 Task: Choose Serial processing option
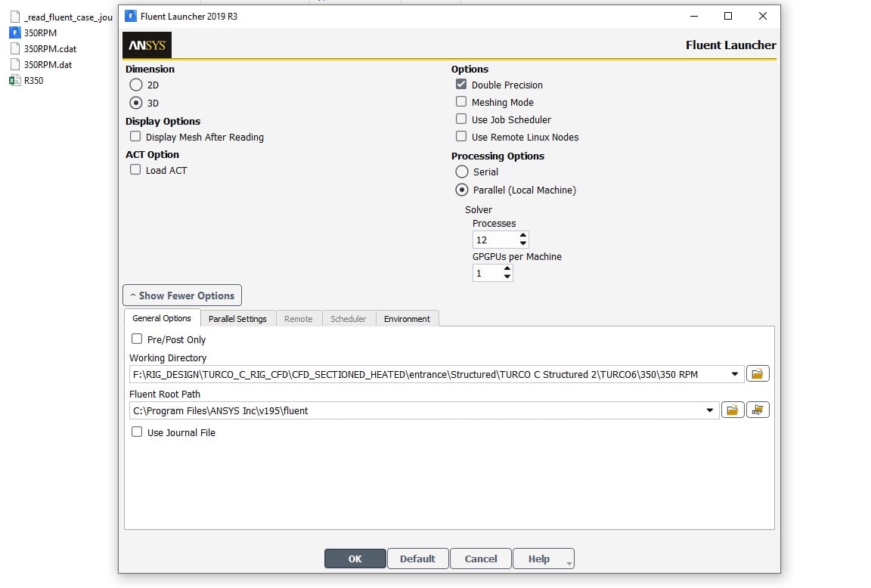tap(462, 172)
